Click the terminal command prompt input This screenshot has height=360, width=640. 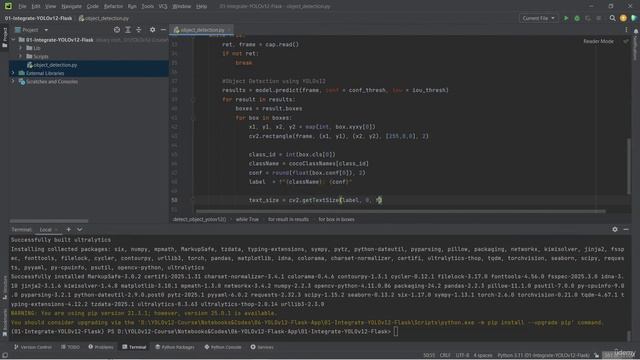coord(396,331)
